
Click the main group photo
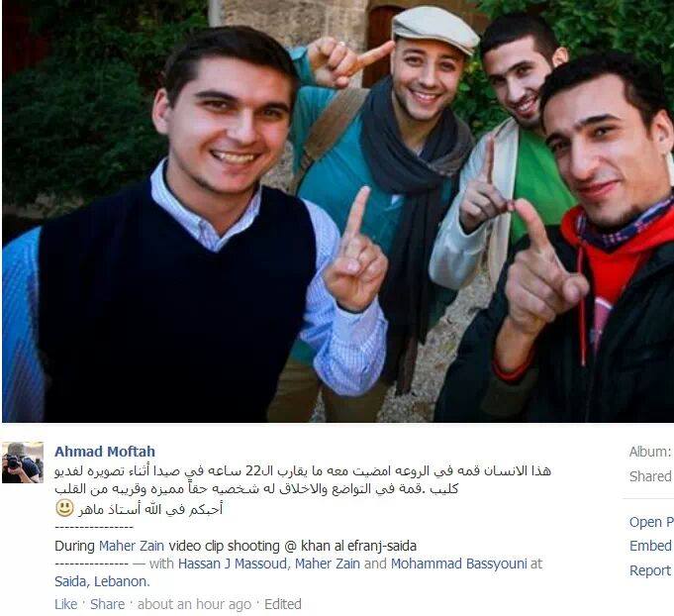click(337, 211)
